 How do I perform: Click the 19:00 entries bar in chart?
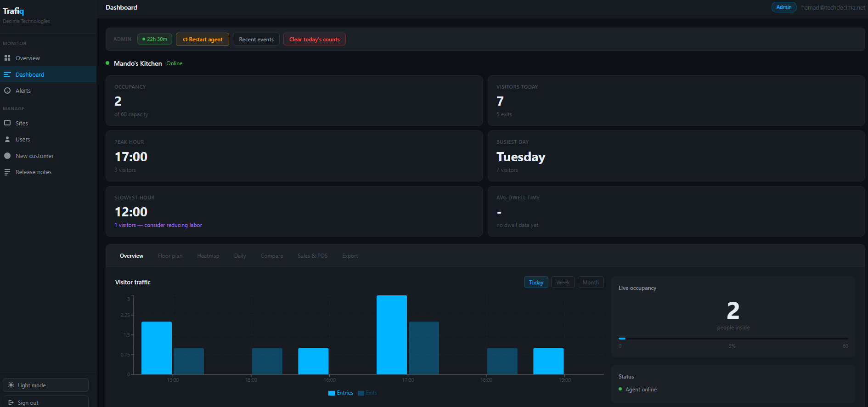[548, 361]
